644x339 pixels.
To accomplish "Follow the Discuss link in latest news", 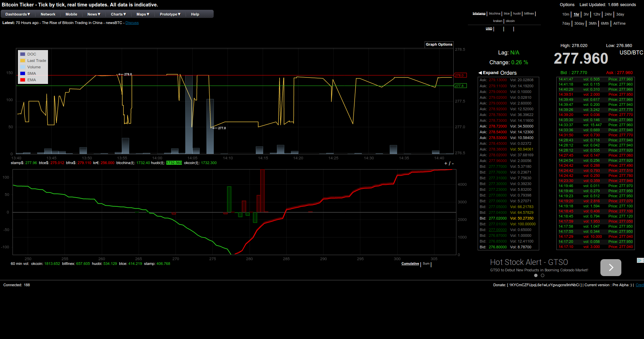I will pyautogui.click(x=132, y=23).
